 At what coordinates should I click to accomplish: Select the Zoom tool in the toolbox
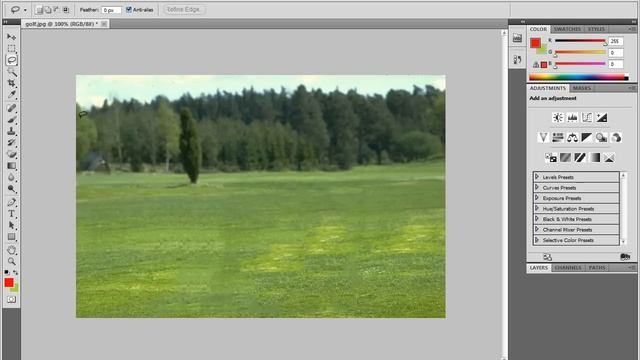(11, 261)
